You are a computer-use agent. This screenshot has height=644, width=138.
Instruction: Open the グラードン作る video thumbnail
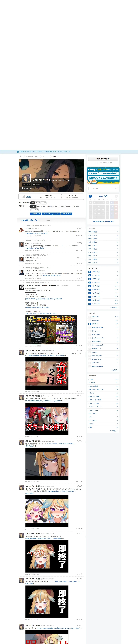point(47,419)
